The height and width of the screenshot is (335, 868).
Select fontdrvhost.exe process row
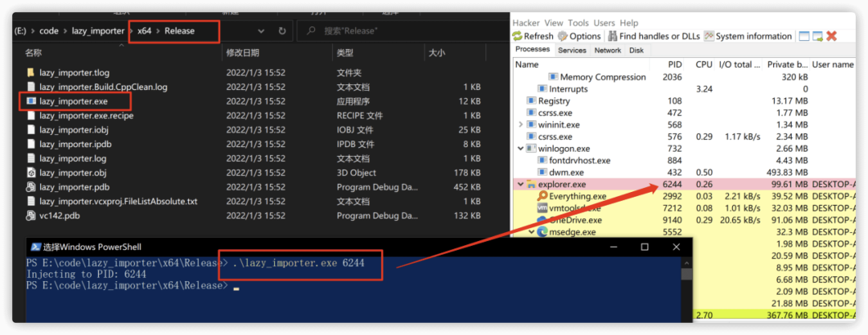coord(684,161)
